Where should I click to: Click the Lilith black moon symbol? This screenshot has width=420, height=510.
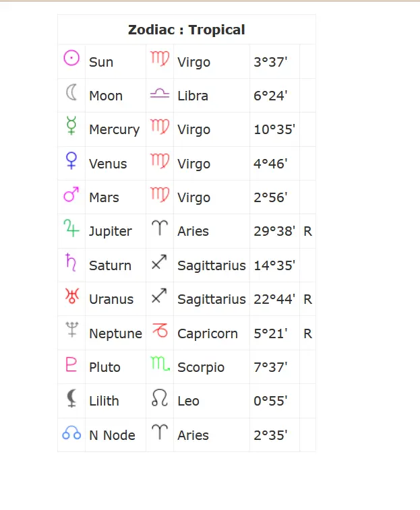(x=71, y=398)
